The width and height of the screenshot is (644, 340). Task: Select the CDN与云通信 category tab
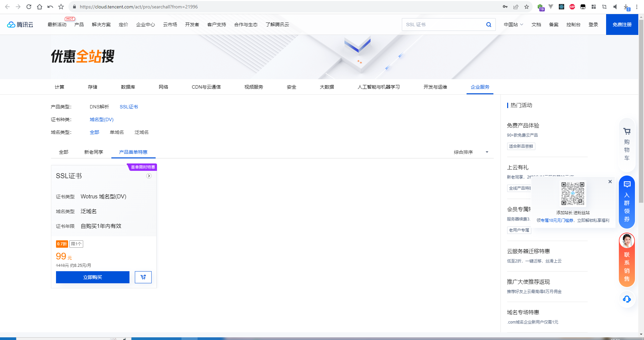coord(206,87)
